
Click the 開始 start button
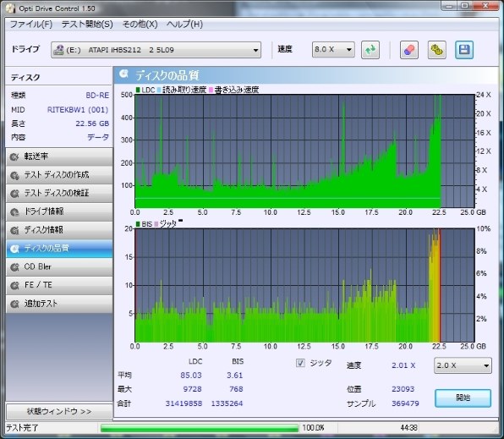(463, 398)
